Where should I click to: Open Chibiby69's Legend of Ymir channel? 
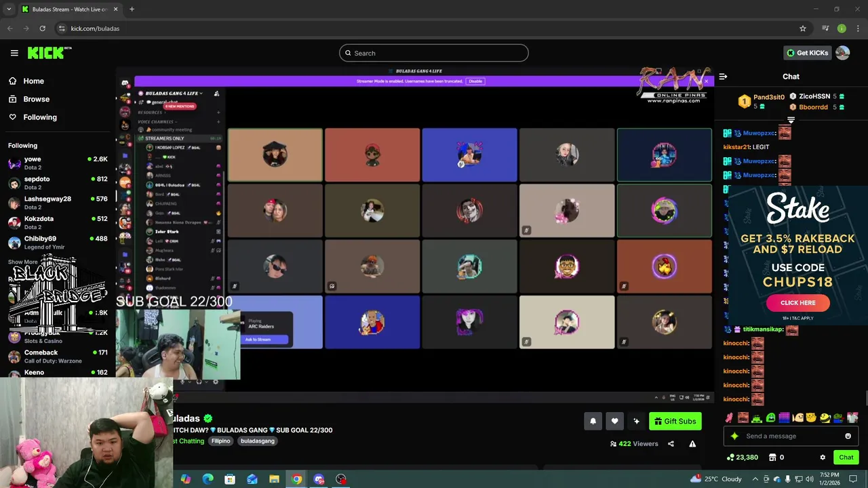58,243
